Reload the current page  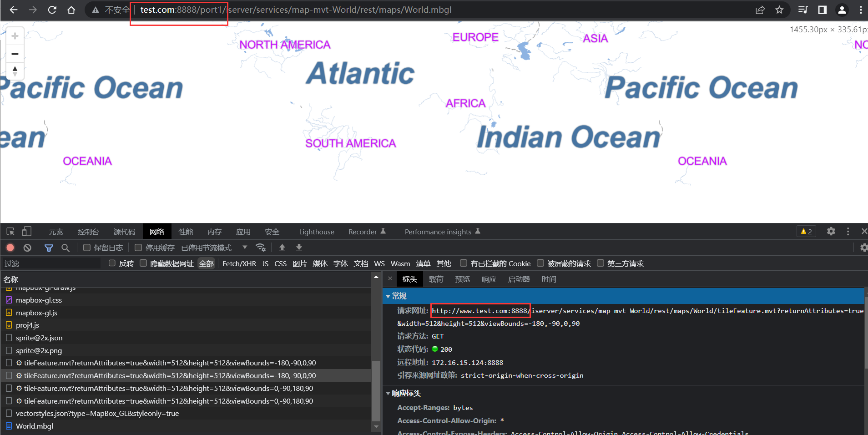tap(52, 10)
